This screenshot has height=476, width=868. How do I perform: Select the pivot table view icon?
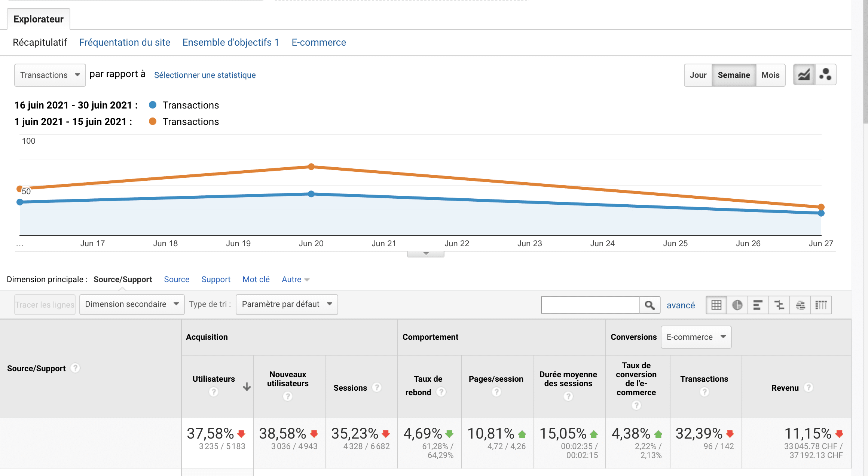[821, 305]
